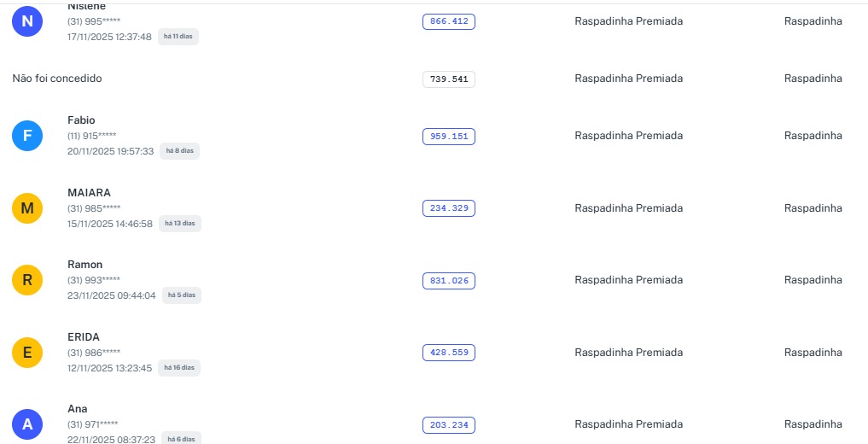Click the name Fabio

point(81,120)
